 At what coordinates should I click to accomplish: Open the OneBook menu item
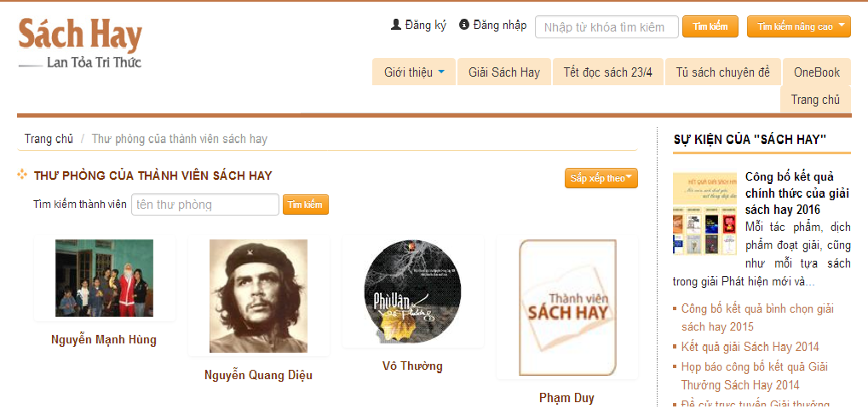(817, 72)
